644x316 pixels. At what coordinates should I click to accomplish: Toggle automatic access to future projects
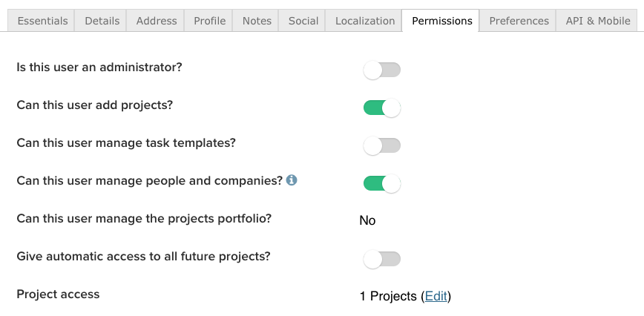coord(381,259)
